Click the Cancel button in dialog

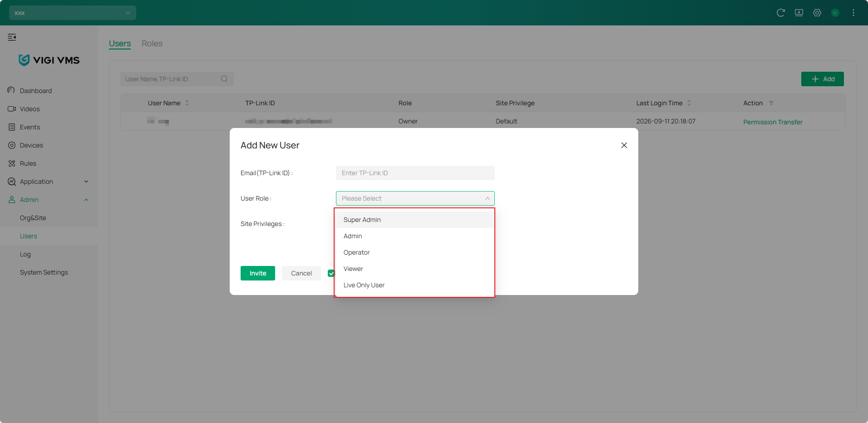point(301,273)
